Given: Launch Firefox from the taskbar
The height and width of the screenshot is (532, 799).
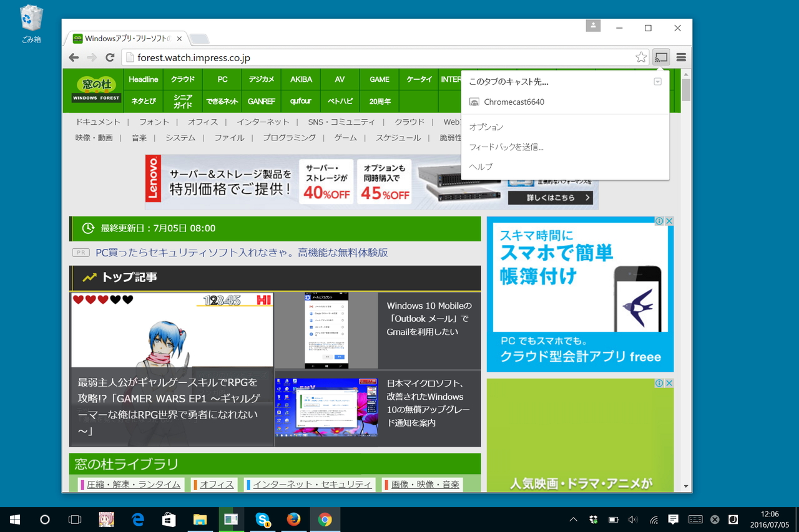Looking at the screenshot, I should pyautogui.click(x=293, y=519).
